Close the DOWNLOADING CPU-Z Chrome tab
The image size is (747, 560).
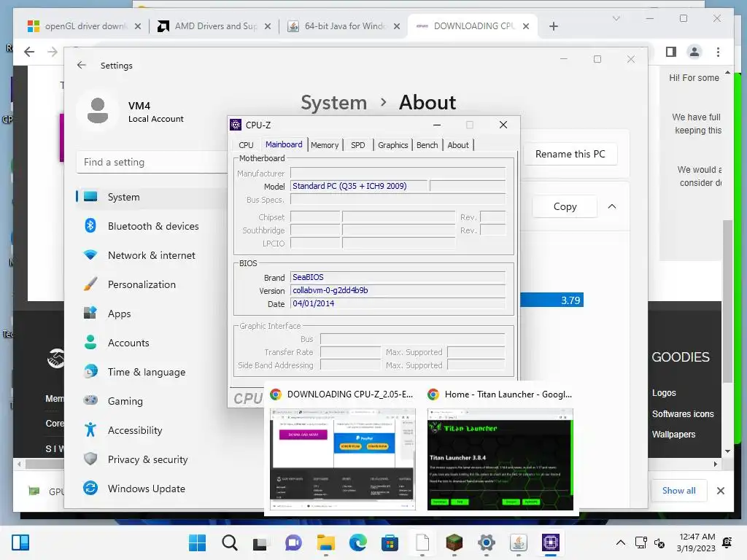526,26
